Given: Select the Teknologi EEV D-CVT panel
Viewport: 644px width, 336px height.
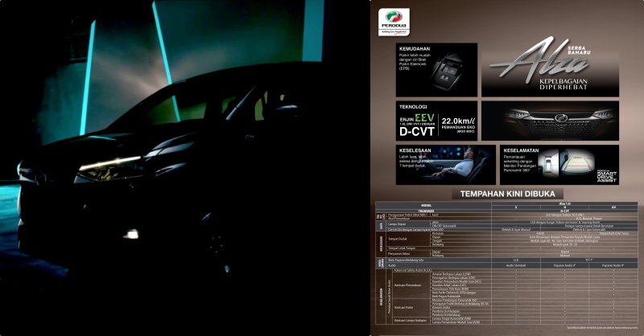Looking at the screenshot, I should [436, 121].
